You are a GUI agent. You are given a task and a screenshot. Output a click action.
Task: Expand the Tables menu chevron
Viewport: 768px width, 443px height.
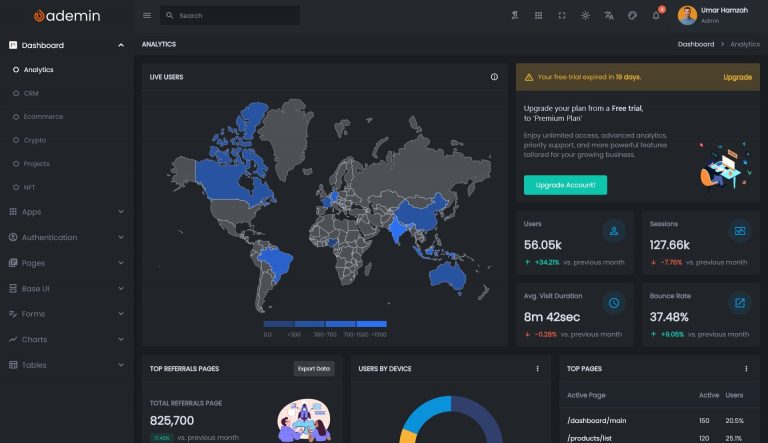click(121, 365)
